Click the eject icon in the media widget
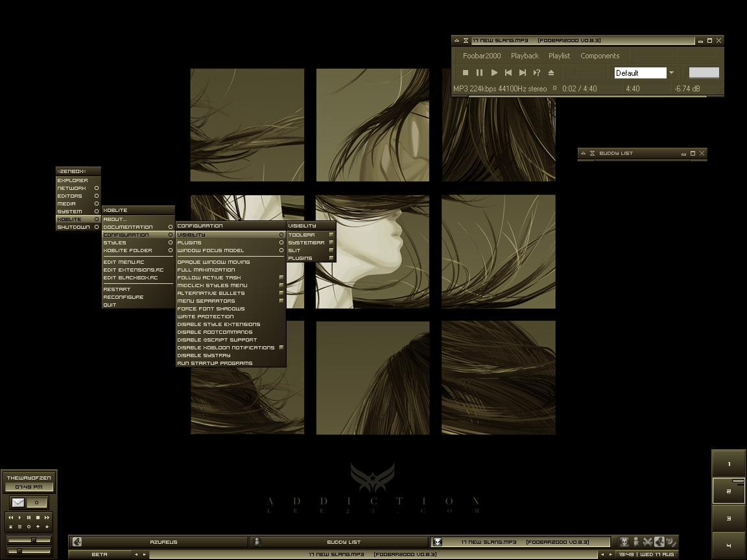The image size is (747, 560). [x=11, y=527]
